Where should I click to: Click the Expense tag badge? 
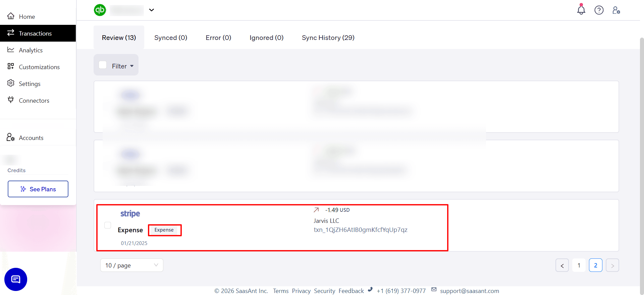coord(164,230)
